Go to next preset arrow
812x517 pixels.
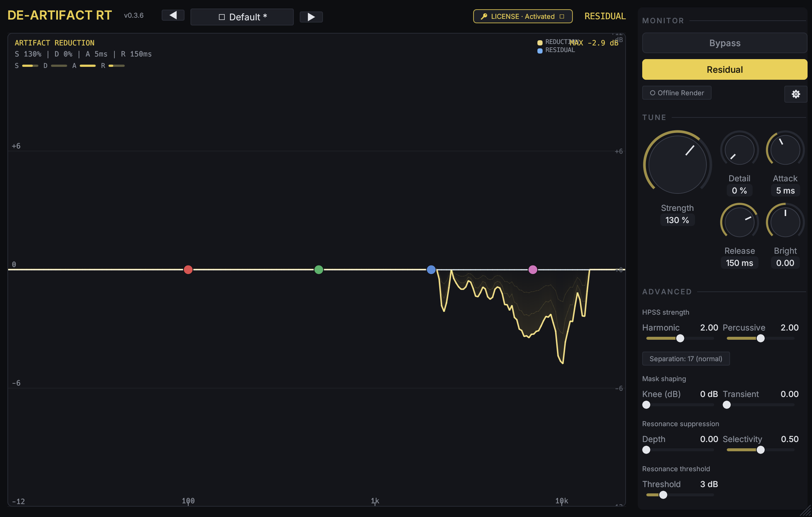click(311, 17)
